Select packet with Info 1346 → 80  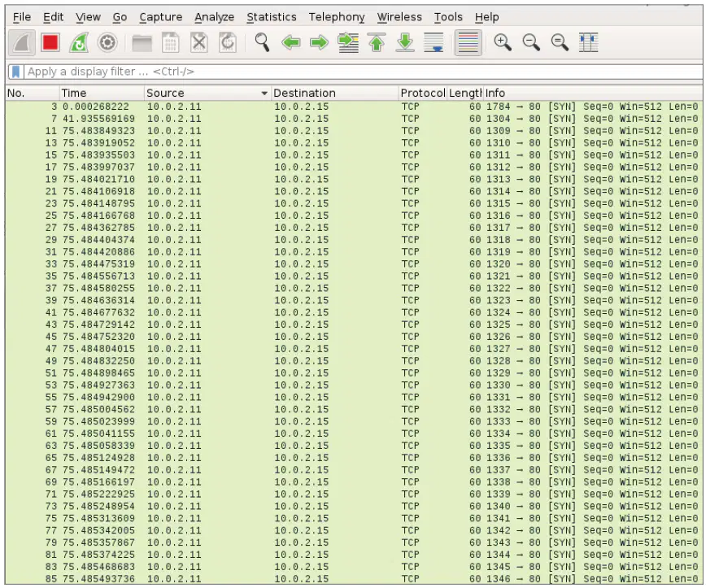tap(354, 579)
